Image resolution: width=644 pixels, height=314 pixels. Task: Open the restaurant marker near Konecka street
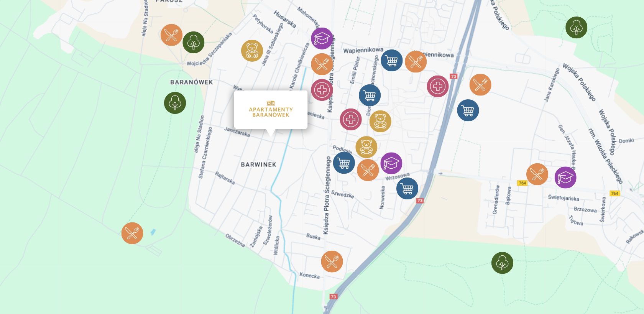pos(332,261)
